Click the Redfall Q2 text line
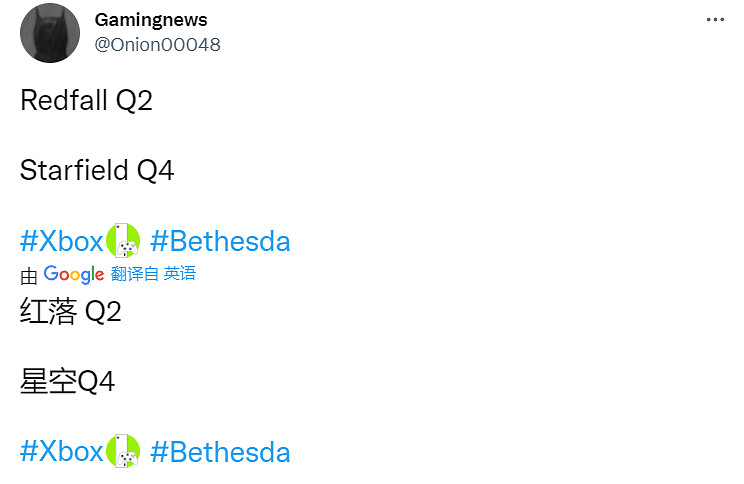 tap(86, 101)
